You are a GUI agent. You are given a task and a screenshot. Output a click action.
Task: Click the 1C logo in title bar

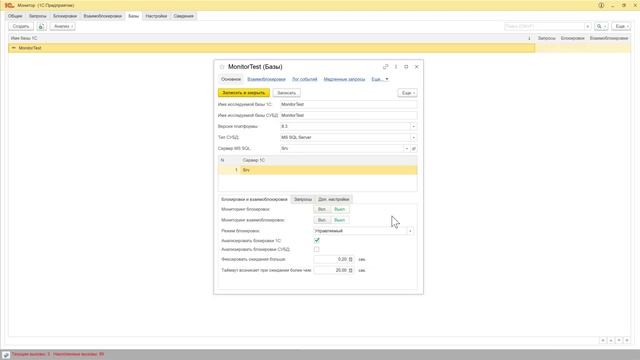(9, 5)
